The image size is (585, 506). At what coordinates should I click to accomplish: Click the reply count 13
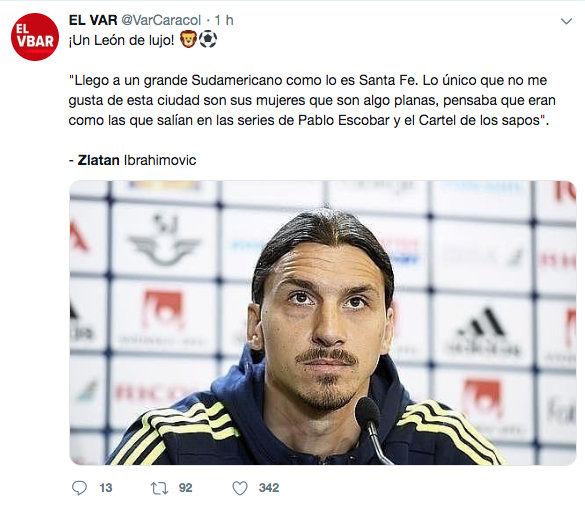106,488
